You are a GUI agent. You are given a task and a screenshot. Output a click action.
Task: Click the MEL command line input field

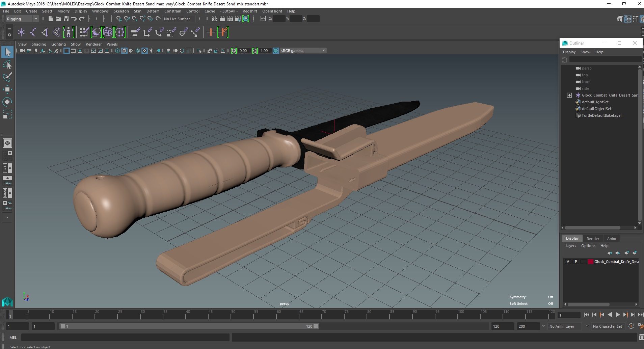click(x=125, y=338)
